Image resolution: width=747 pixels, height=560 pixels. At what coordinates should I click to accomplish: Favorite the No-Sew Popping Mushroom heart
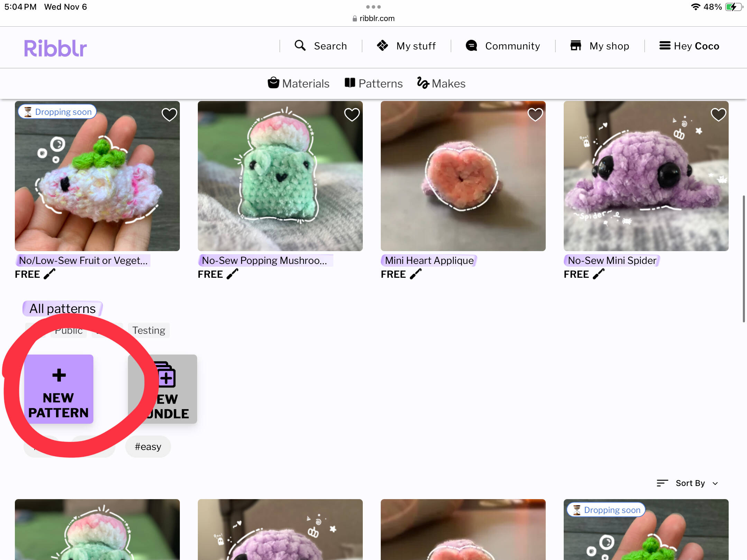[x=352, y=114]
